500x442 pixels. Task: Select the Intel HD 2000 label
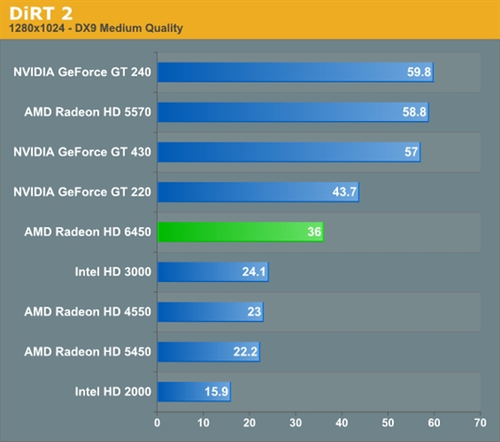113,392
